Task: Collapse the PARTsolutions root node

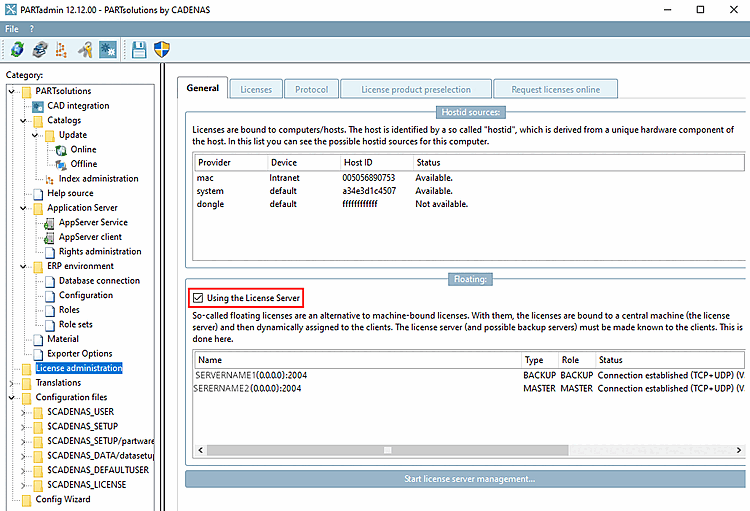Action: coord(11,91)
